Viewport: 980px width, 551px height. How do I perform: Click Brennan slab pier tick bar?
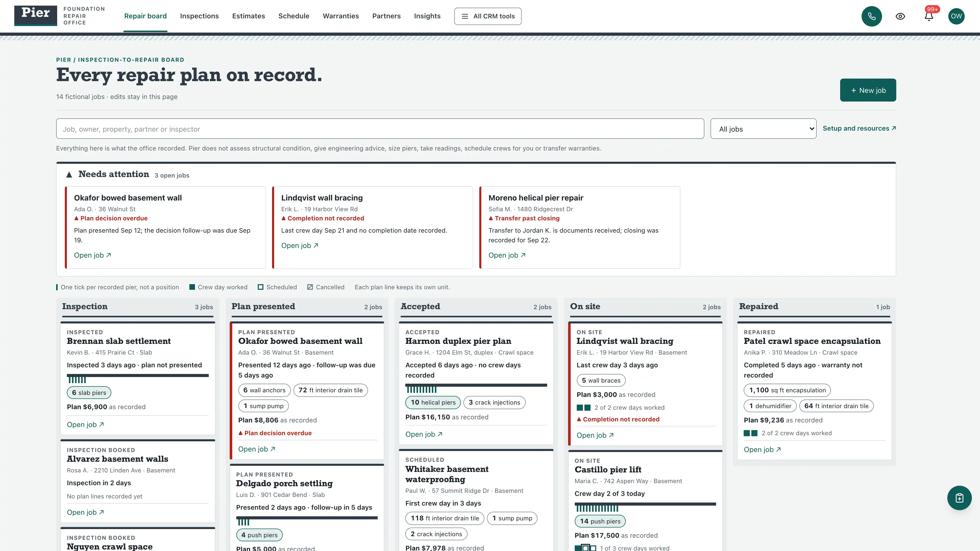point(138,379)
